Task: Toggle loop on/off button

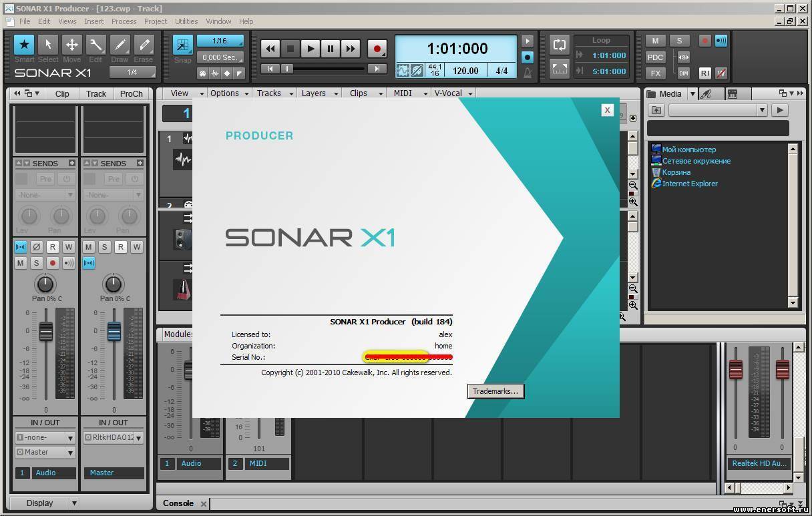Action: (x=560, y=45)
